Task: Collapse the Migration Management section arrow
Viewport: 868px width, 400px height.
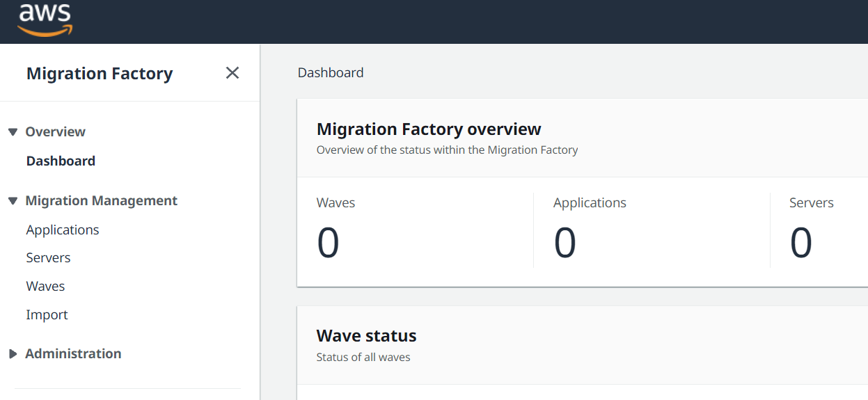Action: point(13,201)
